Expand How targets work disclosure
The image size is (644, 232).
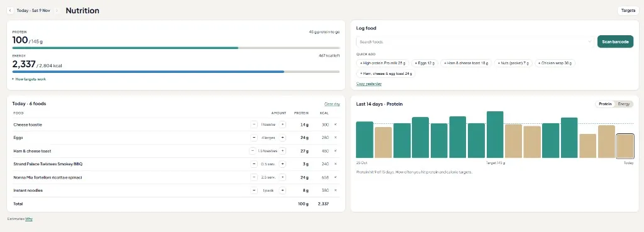[29, 79]
